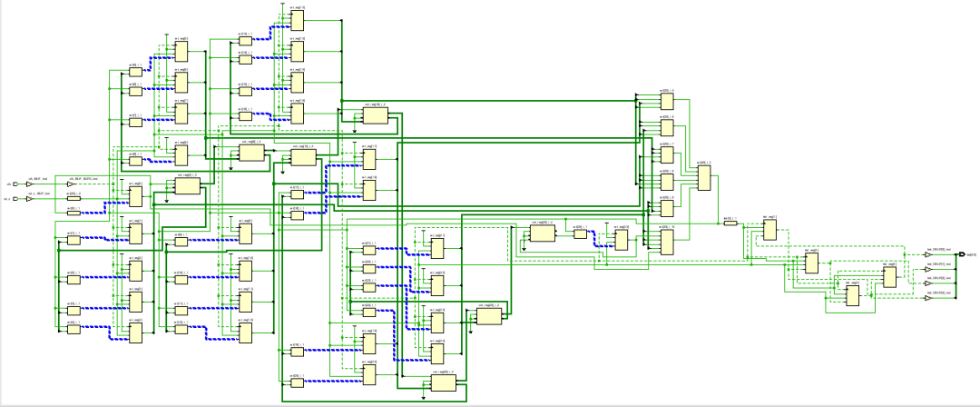The width and height of the screenshot is (980, 407).
Task: Select the bottom gate in the right-side LUT column
Action: tap(667, 243)
